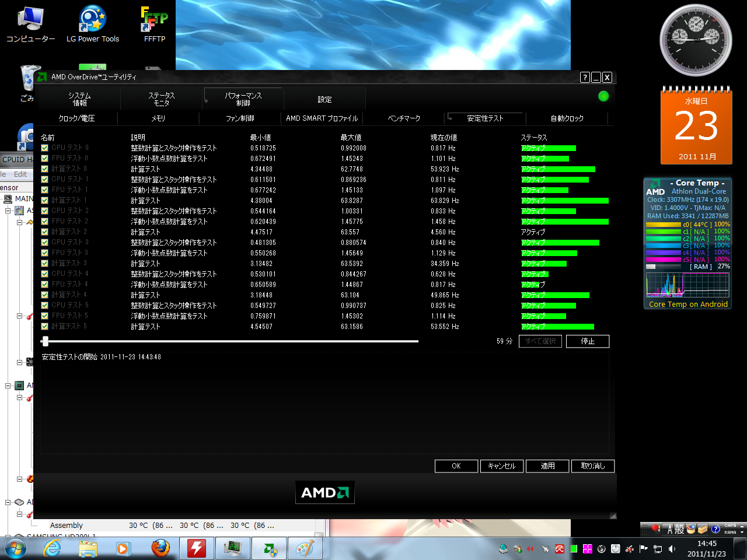Screen dimensions: 747x560
Task: Click the AMD OverDrive taskbar button
Action: pyautogui.click(x=269, y=548)
